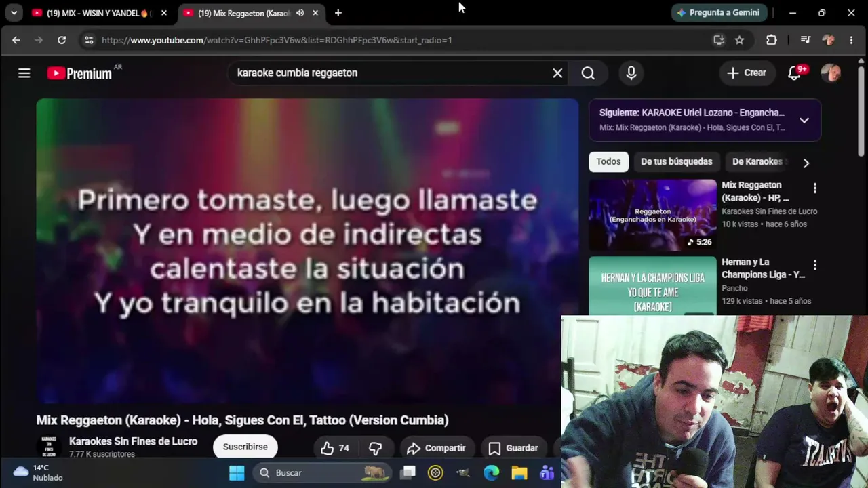The image size is (868, 488).
Task: Launch Microsoft Edge from the taskbar
Action: [x=492, y=473]
